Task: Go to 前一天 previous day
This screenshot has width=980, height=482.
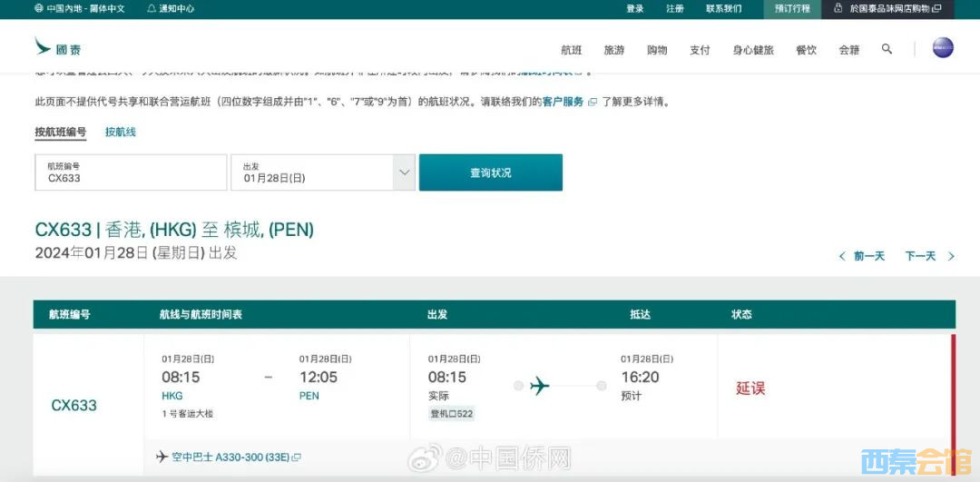Action: (x=861, y=257)
